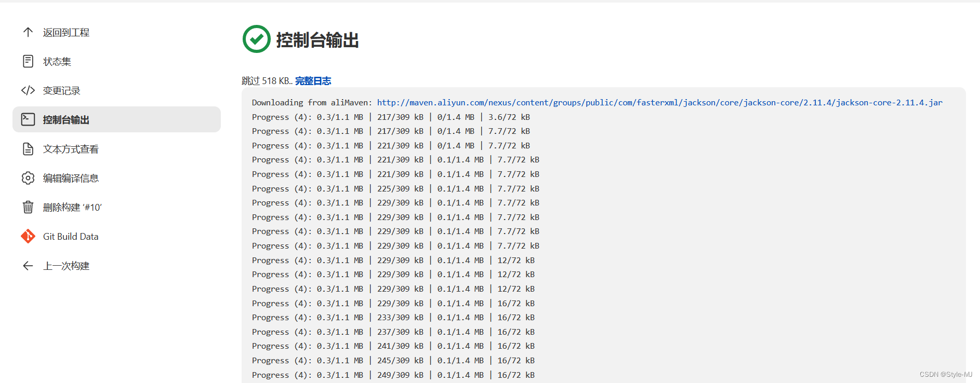Click the left-arrow icon beside 上一次构建

click(28, 266)
